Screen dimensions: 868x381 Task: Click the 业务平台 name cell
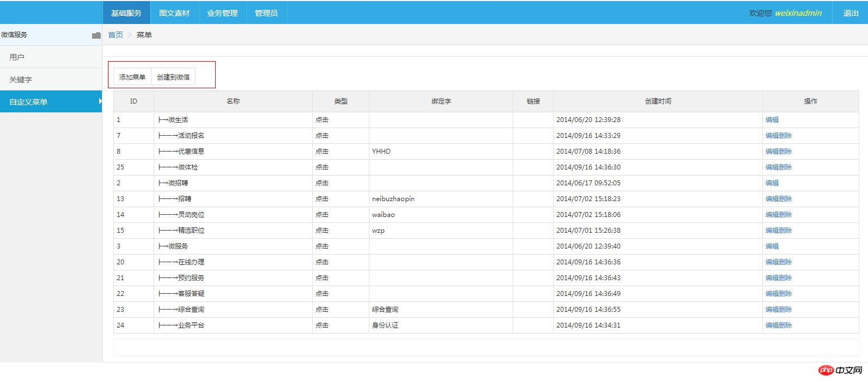pos(233,325)
